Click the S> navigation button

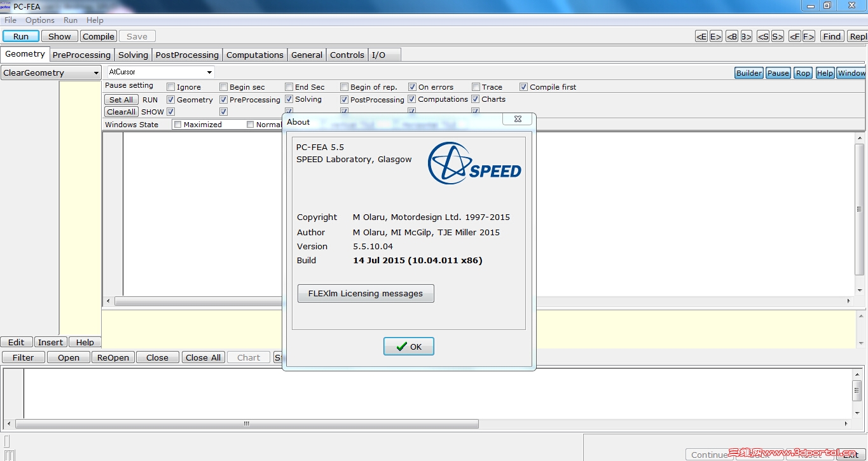click(x=777, y=36)
